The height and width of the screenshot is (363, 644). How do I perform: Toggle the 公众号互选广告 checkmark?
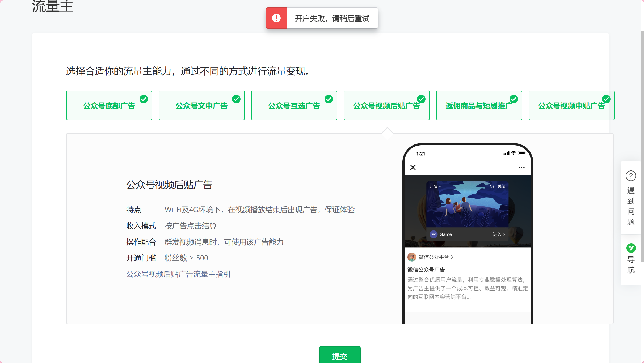[329, 99]
